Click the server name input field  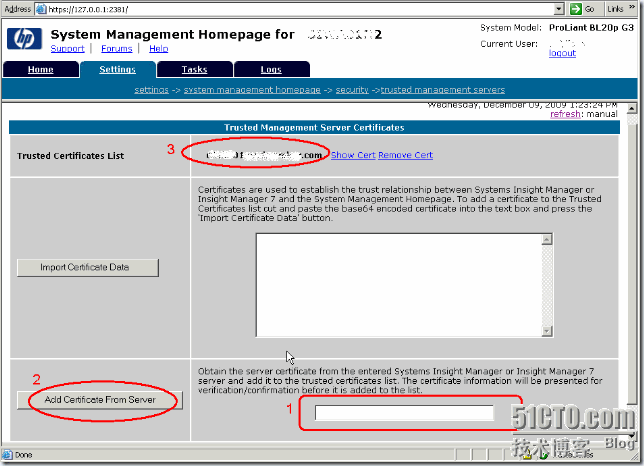pos(404,413)
